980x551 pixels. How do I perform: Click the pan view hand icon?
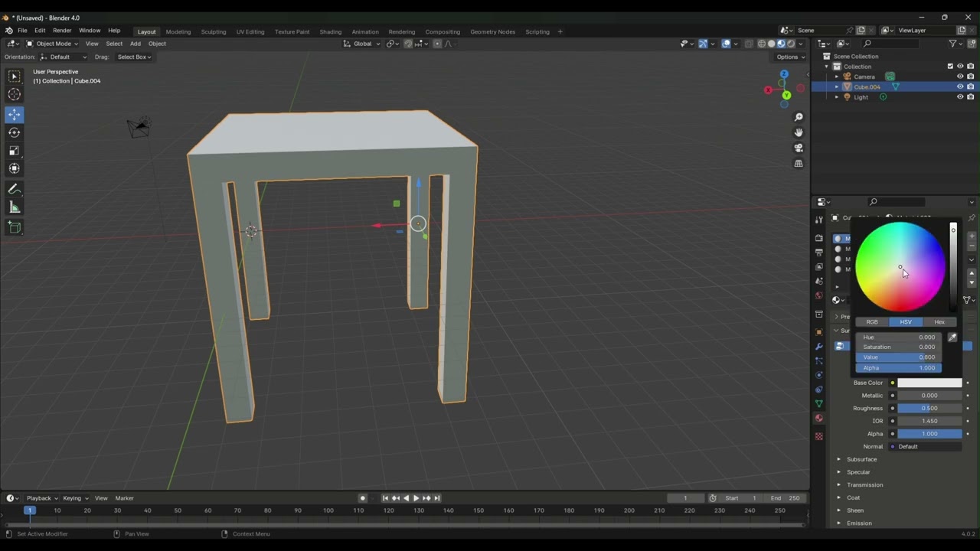(x=799, y=132)
